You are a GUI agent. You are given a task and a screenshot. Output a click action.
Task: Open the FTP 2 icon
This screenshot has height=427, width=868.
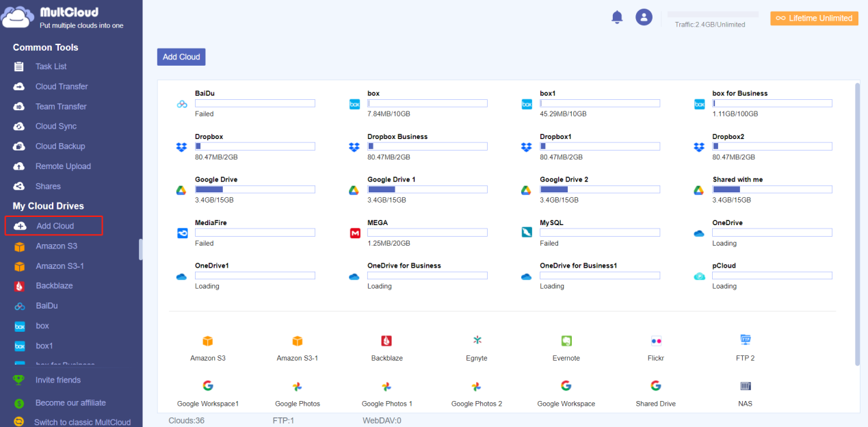pos(746,340)
